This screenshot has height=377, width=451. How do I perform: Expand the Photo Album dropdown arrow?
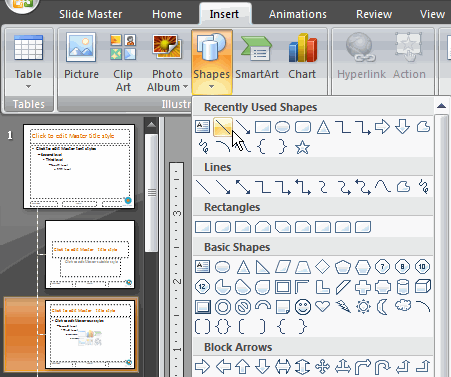(x=185, y=87)
